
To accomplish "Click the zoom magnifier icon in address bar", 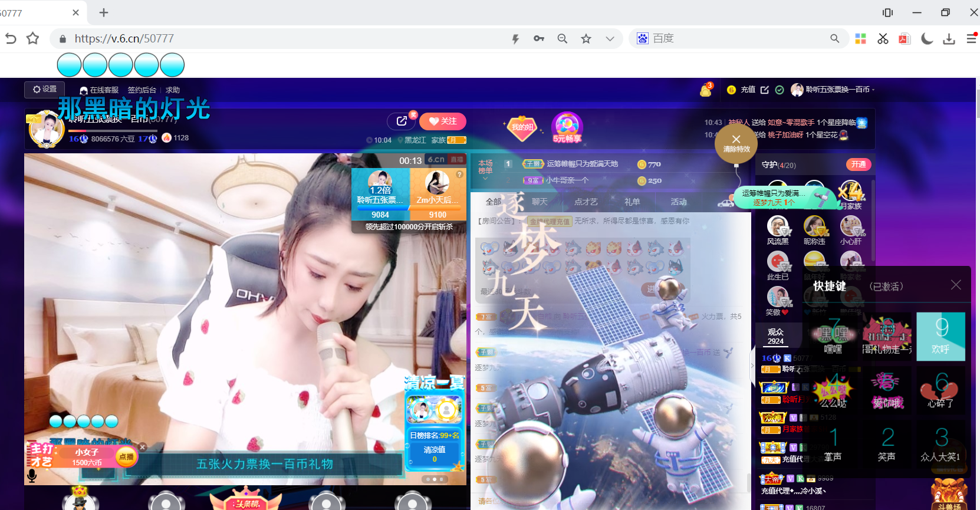I will click(563, 38).
